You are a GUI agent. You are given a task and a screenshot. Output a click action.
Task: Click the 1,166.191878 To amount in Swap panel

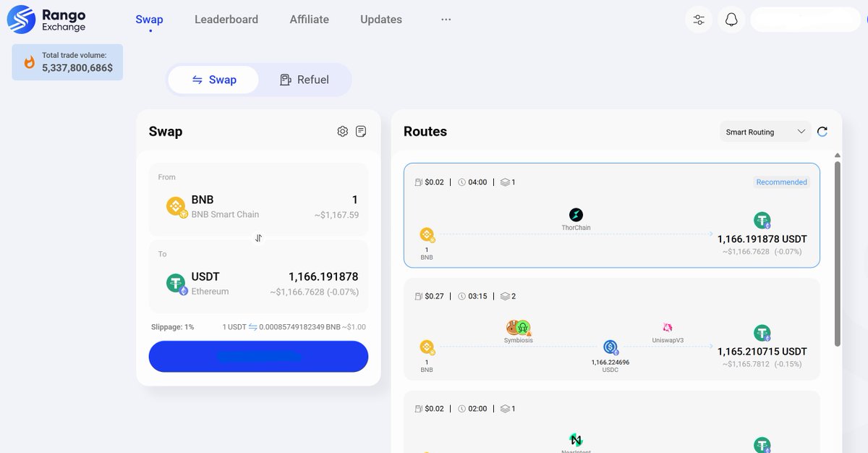point(323,276)
